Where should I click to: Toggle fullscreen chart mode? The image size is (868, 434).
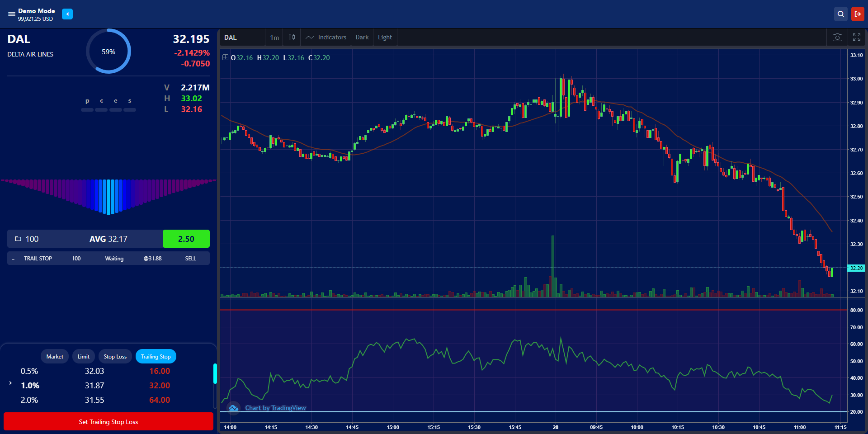(x=857, y=38)
